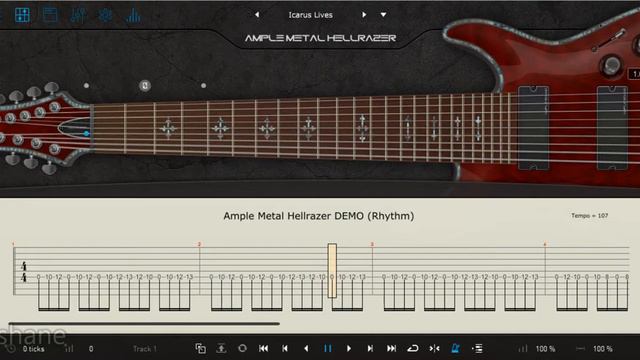
Task: Jump to the start of the tab
Action: pyautogui.click(x=264, y=349)
